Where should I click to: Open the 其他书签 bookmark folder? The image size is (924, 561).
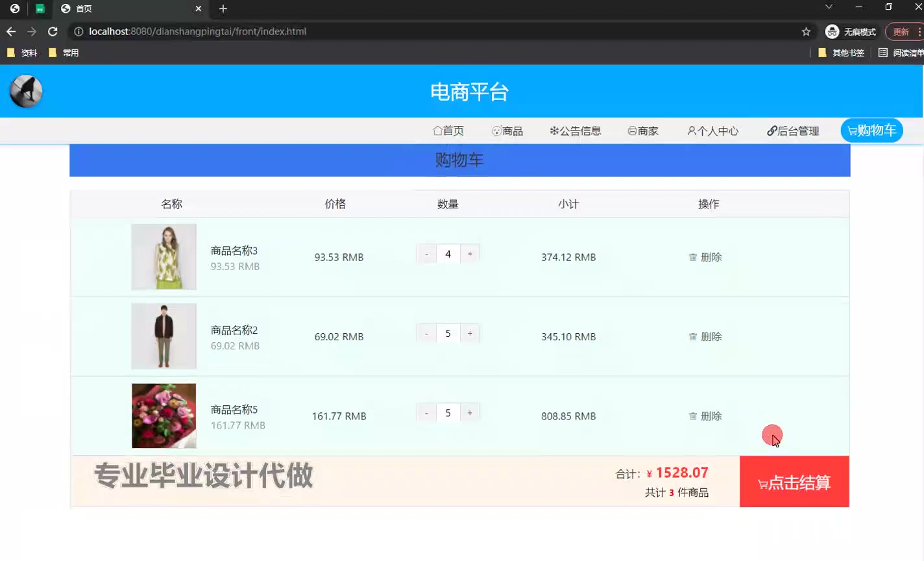click(x=842, y=53)
